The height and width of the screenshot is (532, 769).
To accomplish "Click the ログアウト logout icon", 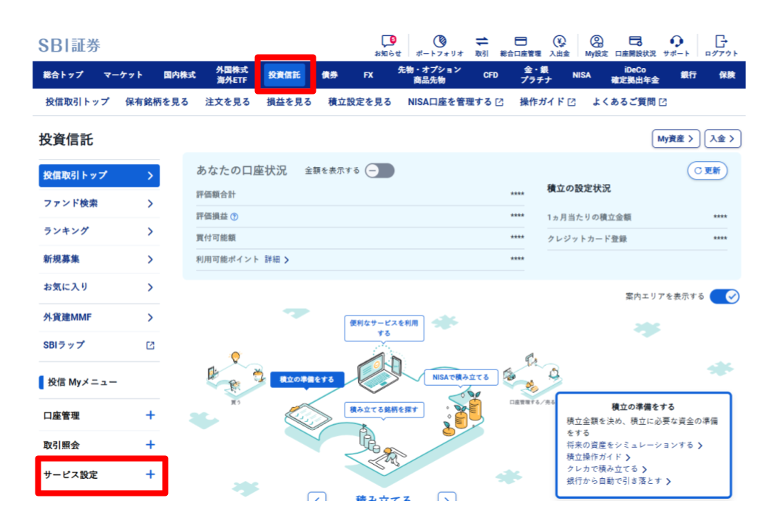I will click(x=721, y=46).
